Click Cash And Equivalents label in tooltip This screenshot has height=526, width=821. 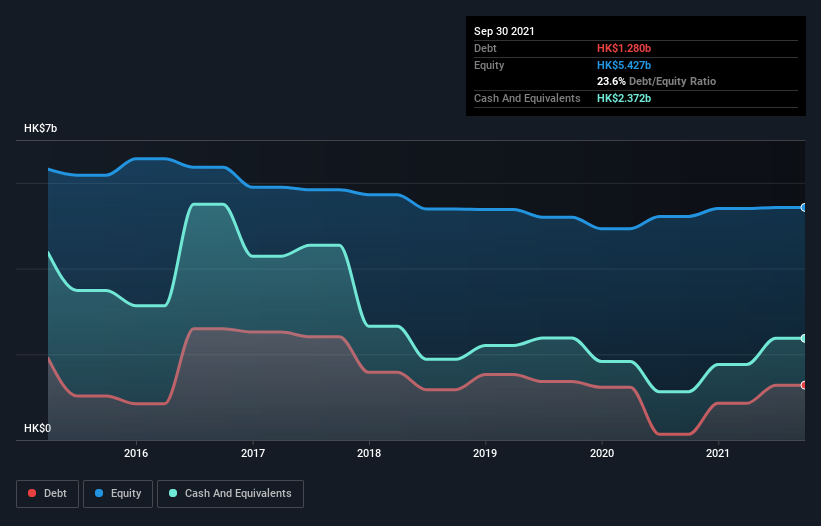[x=527, y=98]
